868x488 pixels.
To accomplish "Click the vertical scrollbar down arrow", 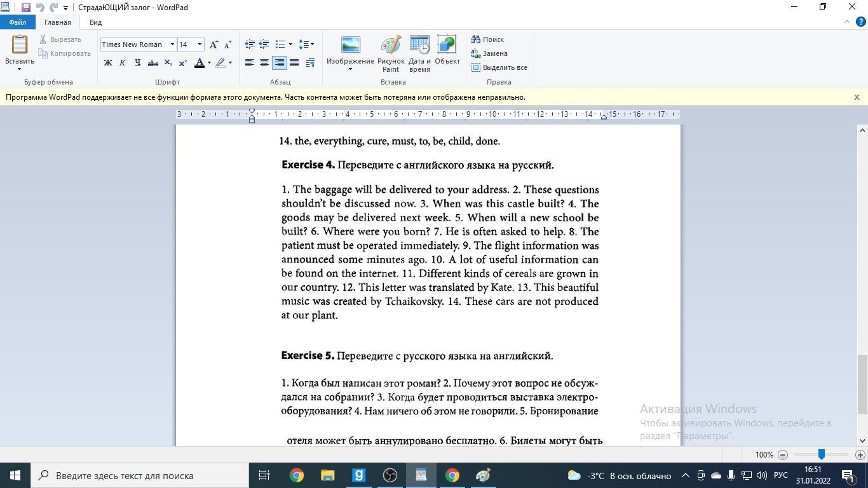I will [x=862, y=440].
